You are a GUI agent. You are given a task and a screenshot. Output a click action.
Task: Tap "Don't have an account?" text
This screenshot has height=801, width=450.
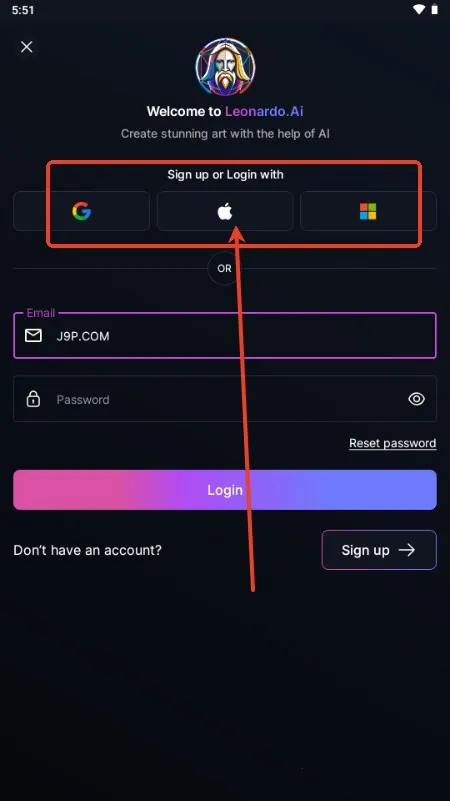[87, 550]
